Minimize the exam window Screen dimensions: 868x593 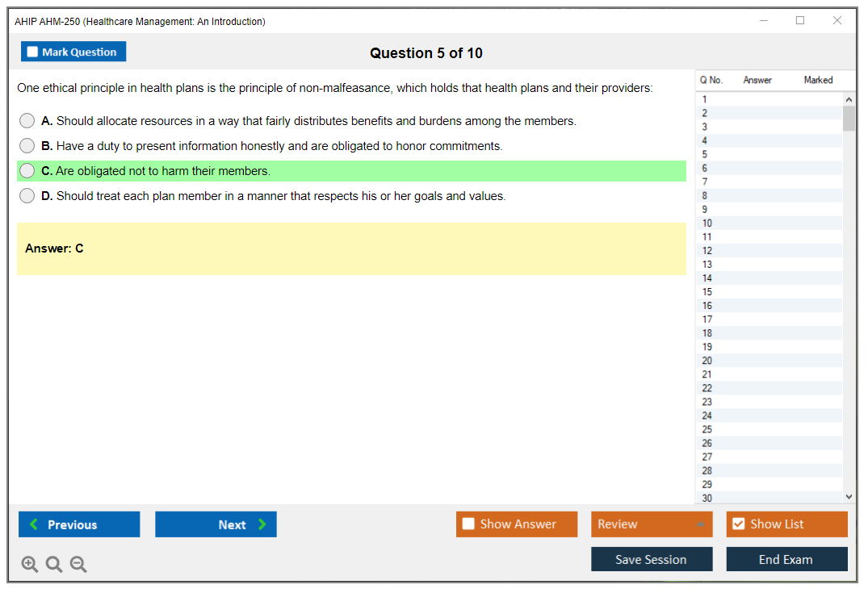pos(764,21)
